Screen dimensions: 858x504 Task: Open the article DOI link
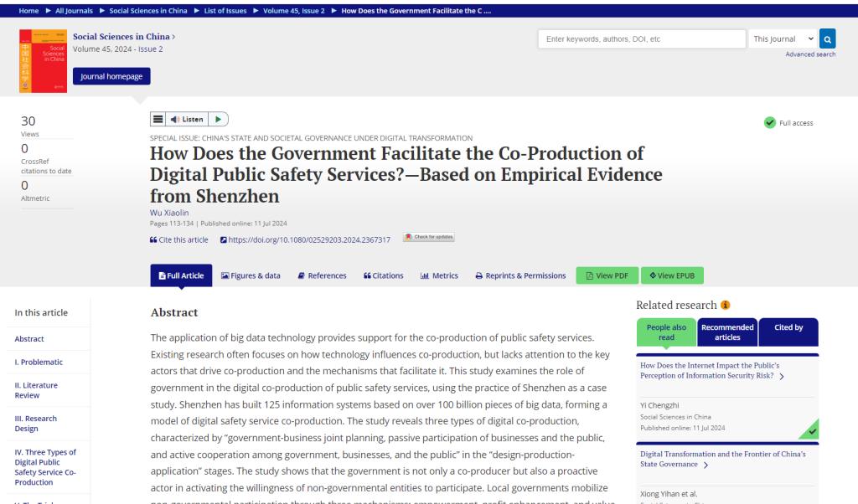pyautogui.click(x=305, y=239)
